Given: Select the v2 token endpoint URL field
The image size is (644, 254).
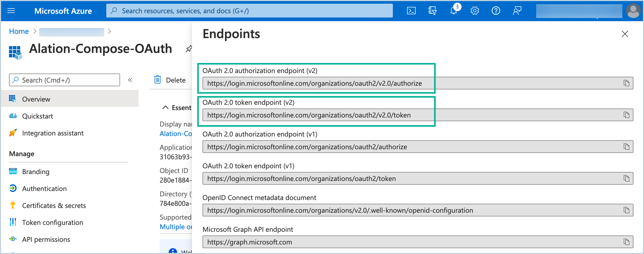Looking at the screenshot, I should click(418, 115).
